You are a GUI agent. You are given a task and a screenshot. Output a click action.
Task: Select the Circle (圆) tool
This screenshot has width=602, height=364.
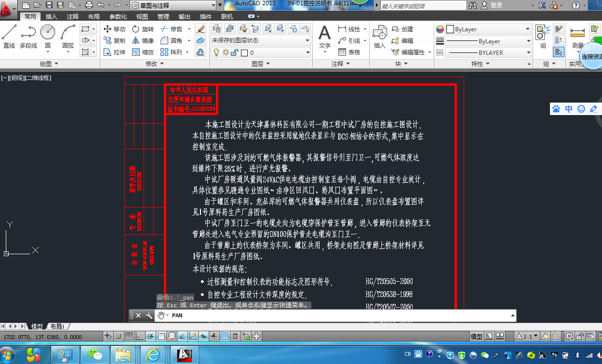tap(48, 37)
